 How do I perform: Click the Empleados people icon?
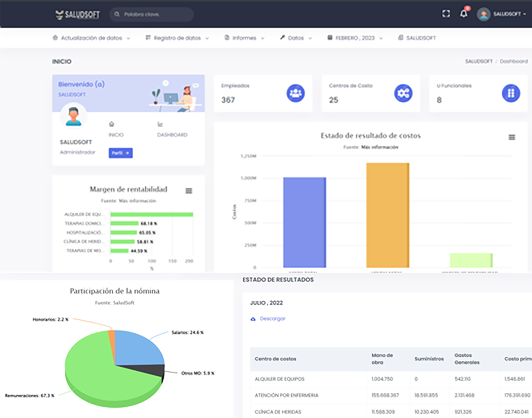[x=295, y=93]
